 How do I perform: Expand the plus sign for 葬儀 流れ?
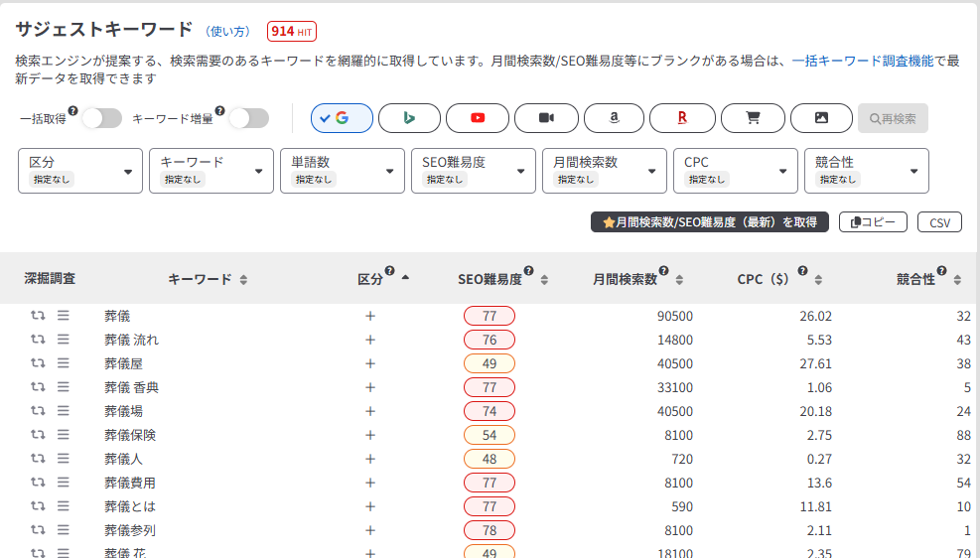(x=370, y=340)
